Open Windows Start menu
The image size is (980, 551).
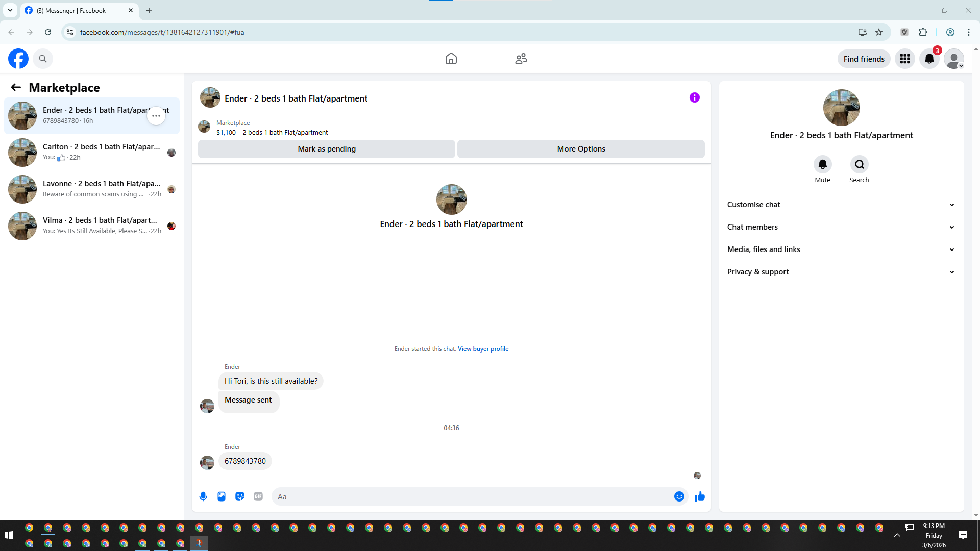pyautogui.click(x=9, y=535)
